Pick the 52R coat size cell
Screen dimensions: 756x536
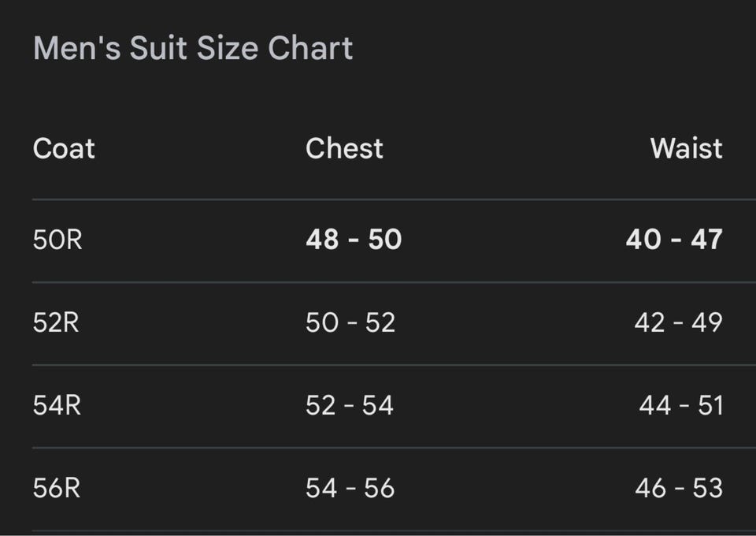click(x=57, y=322)
